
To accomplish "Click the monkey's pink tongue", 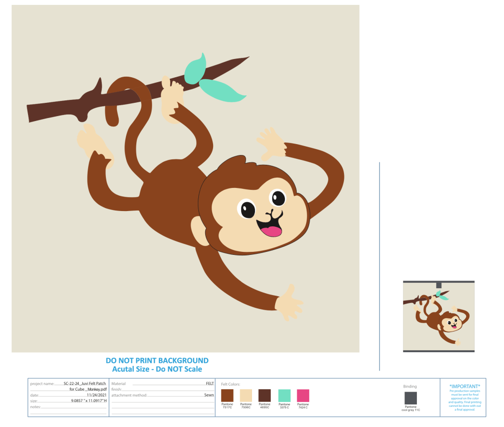I will pos(271,230).
